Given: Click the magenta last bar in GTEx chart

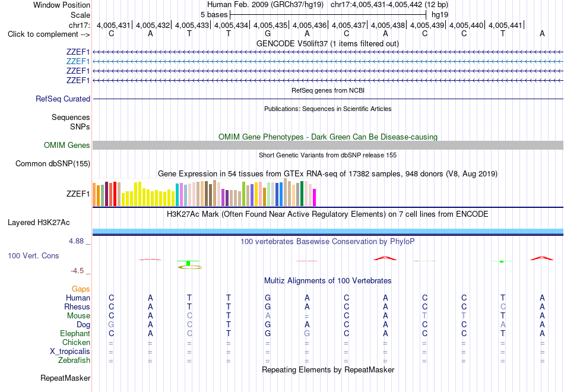Looking at the screenshot, I should coord(315,198).
